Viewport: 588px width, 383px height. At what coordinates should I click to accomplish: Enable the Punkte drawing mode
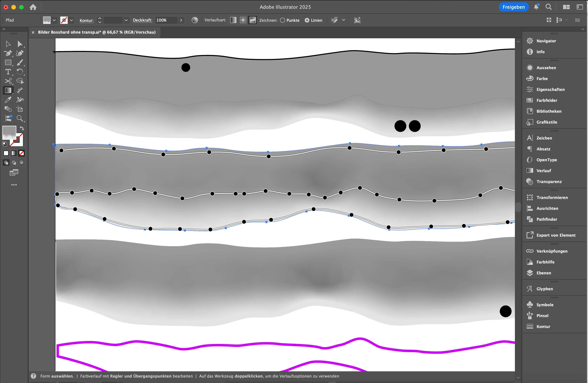pyautogui.click(x=282, y=20)
